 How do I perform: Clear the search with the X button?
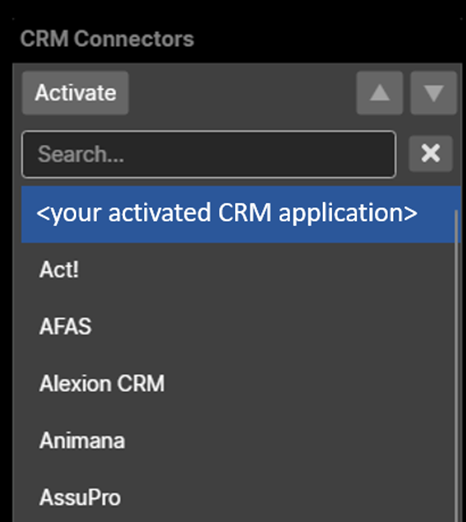431,154
